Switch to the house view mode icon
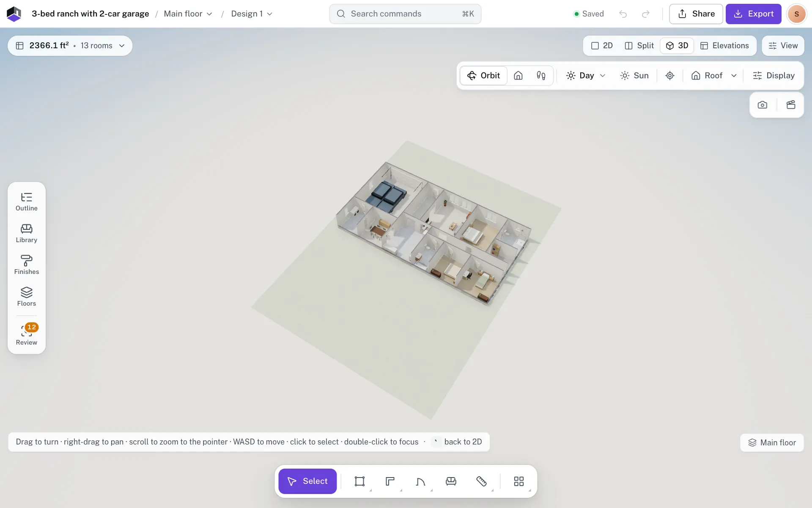 pos(518,76)
